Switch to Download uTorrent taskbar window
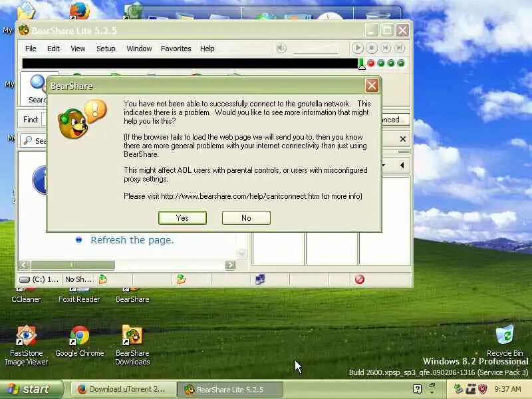Image resolution: width=532 pixels, height=399 pixels. pyautogui.click(x=124, y=389)
